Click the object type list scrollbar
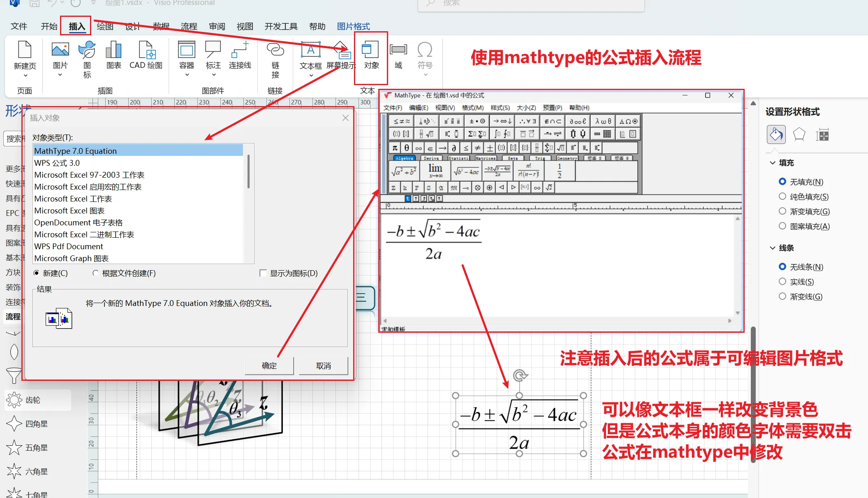This screenshot has width=868, height=498. pos(248,171)
